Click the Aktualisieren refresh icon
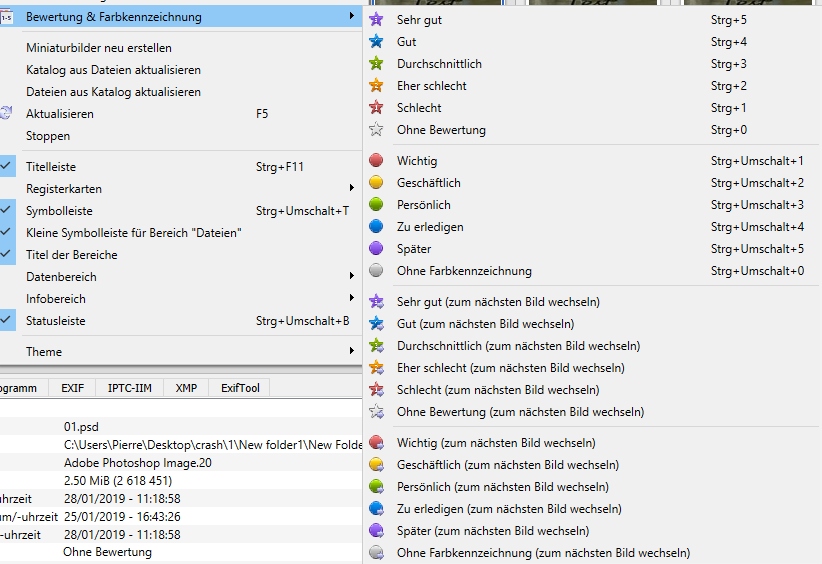 tap(7, 114)
